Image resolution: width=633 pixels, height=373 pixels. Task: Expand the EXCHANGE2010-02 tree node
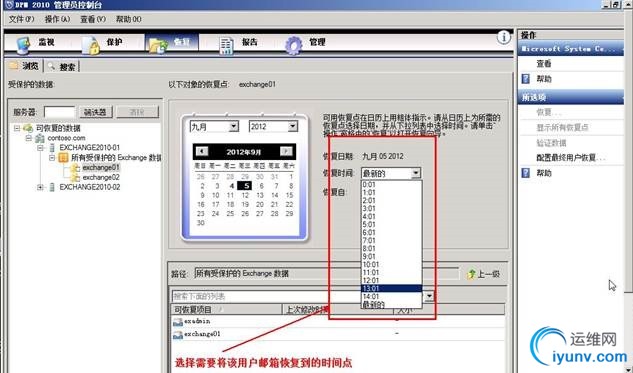click(40, 187)
